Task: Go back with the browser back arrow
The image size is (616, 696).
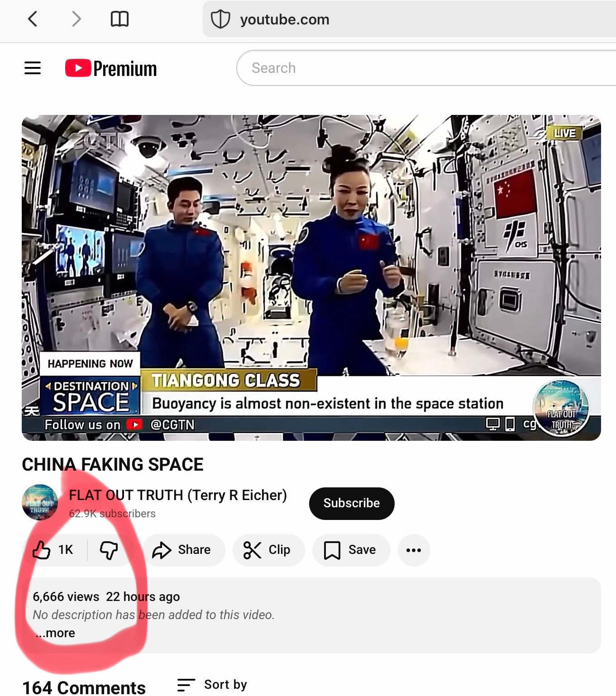Action: point(33,19)
